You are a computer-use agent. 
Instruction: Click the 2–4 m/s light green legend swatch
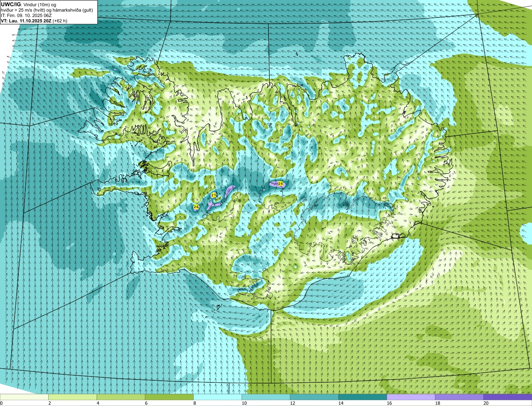point(73,397)
